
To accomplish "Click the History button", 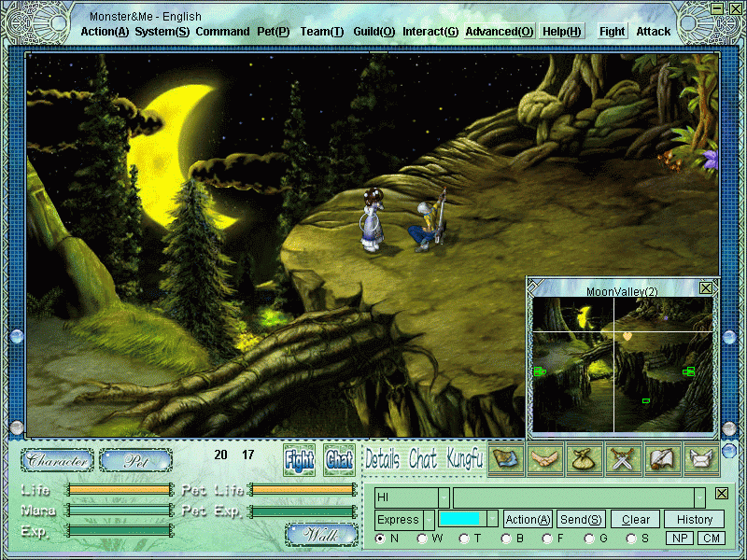I will (x=695, y=519).
